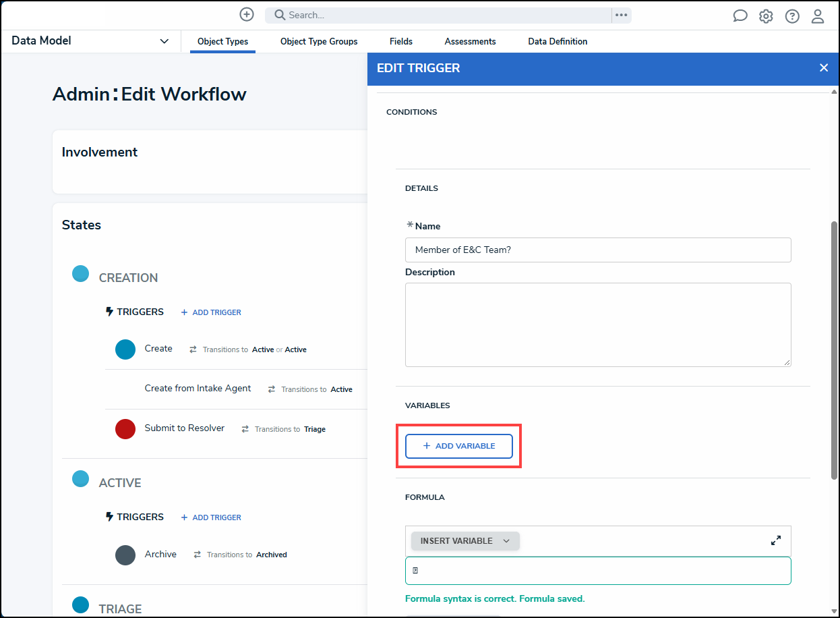Screen dimensions: 840x618
Task: Open the user profile icon
Action: pyautogui.click(x=818, y=16)
